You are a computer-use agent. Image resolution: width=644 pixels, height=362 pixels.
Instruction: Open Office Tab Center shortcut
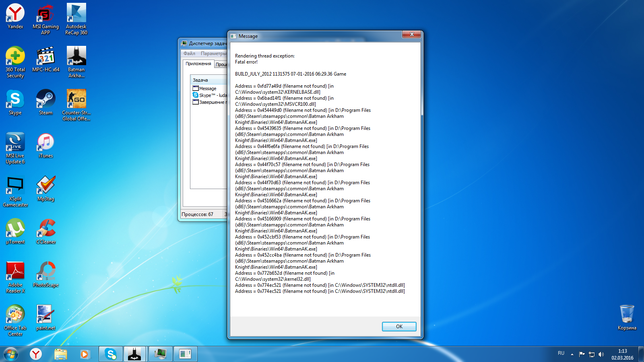[15, 320]
